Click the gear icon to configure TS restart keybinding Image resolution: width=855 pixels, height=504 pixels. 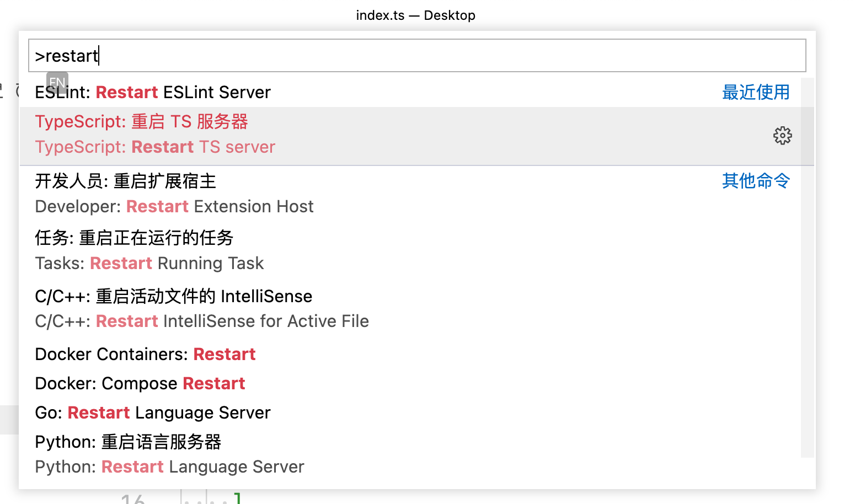(782, 136)
